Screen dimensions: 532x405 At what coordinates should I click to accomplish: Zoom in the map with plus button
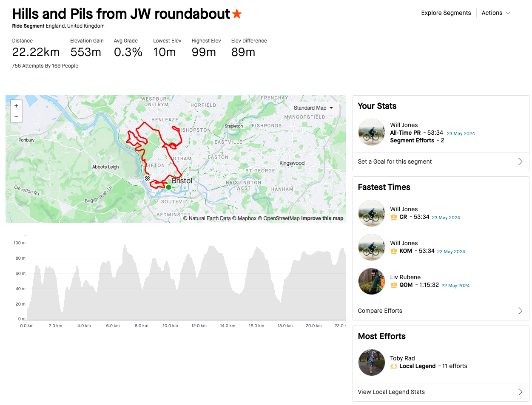tap(16, 106)
